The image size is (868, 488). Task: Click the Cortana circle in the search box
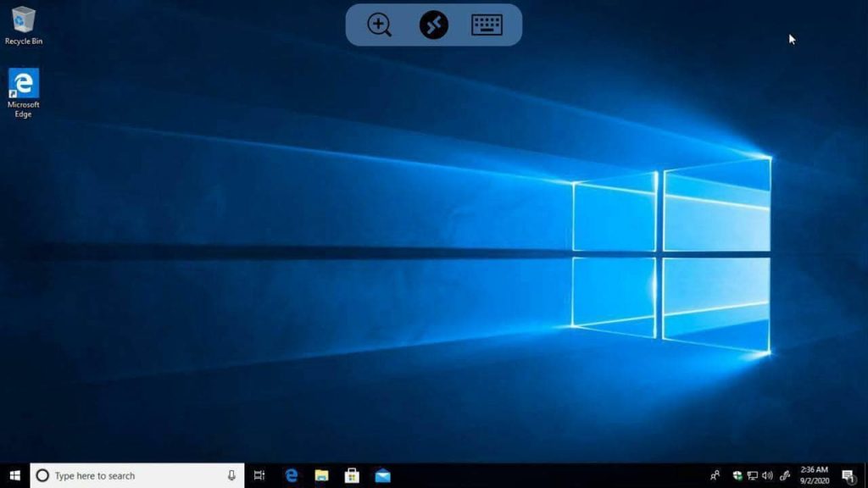click(42, 475)
